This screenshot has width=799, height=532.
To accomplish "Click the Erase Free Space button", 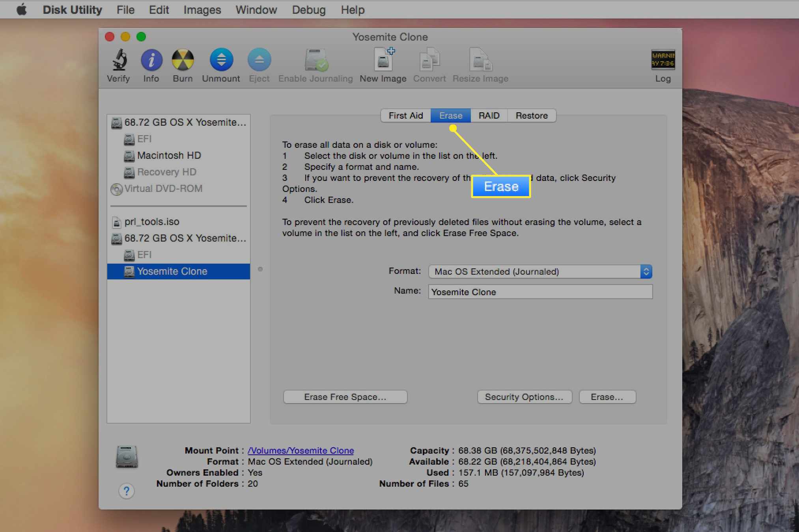I will pos(345,397).
